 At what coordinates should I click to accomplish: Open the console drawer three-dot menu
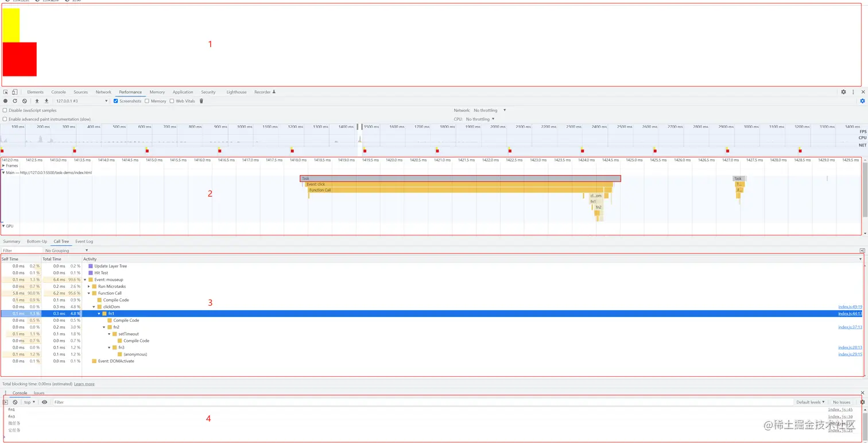[5, 393]
